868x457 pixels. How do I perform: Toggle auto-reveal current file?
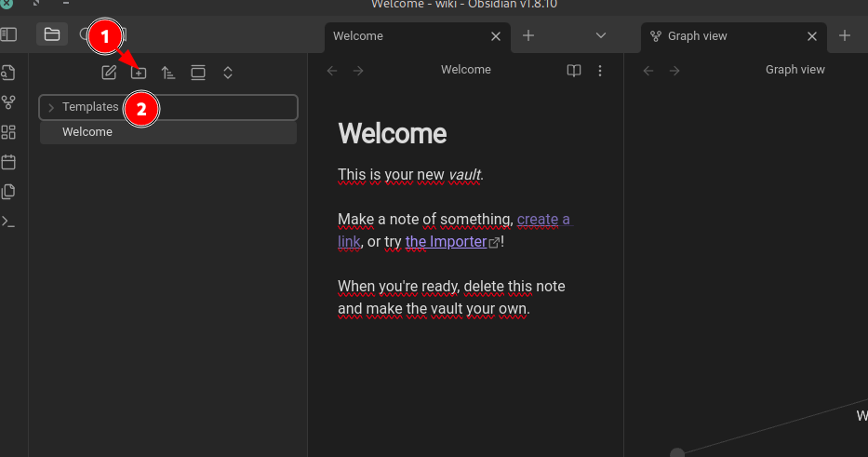(x=198, y=73)
